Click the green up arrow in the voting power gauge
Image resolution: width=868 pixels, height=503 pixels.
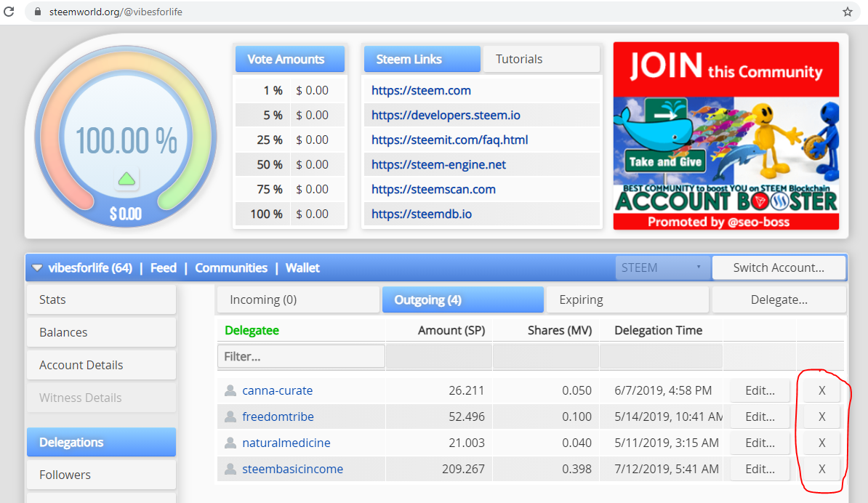coord(126,179)
